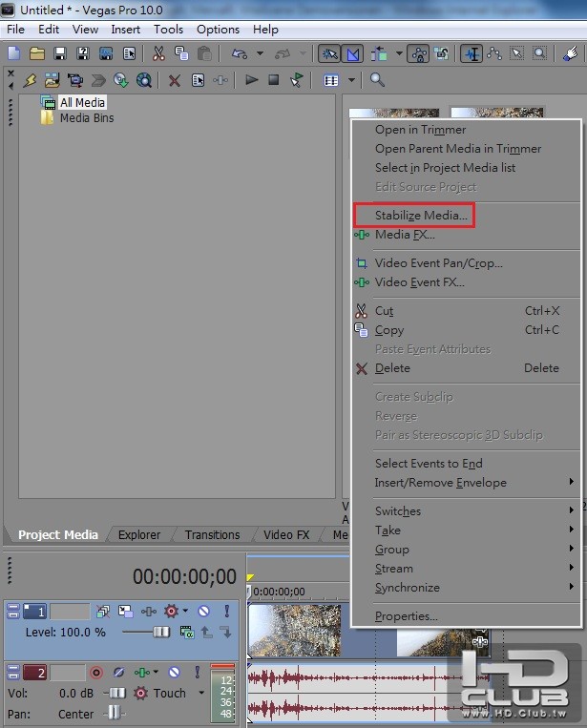Choose Video Event Pan/Crop menu item
587x728 pixels.
click(466, 263)
